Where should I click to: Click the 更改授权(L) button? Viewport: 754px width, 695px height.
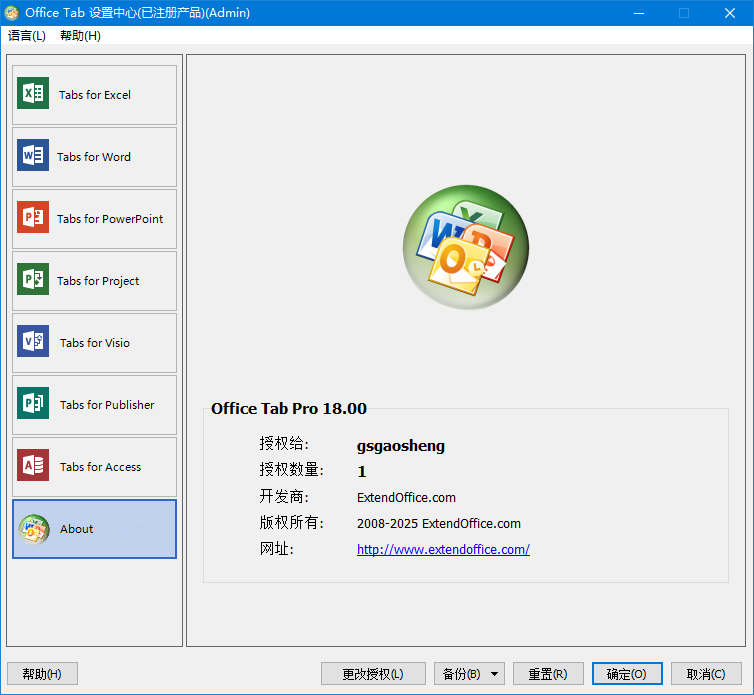(373, 674)
